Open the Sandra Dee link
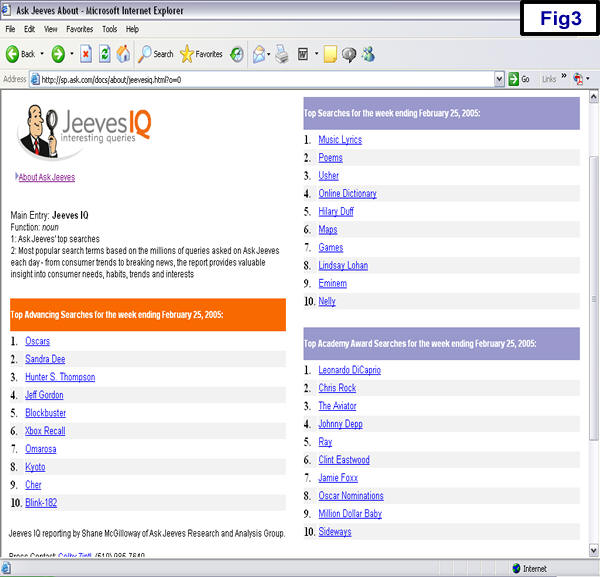The height and width of the screenshot is (577, 600). point(45,359)
